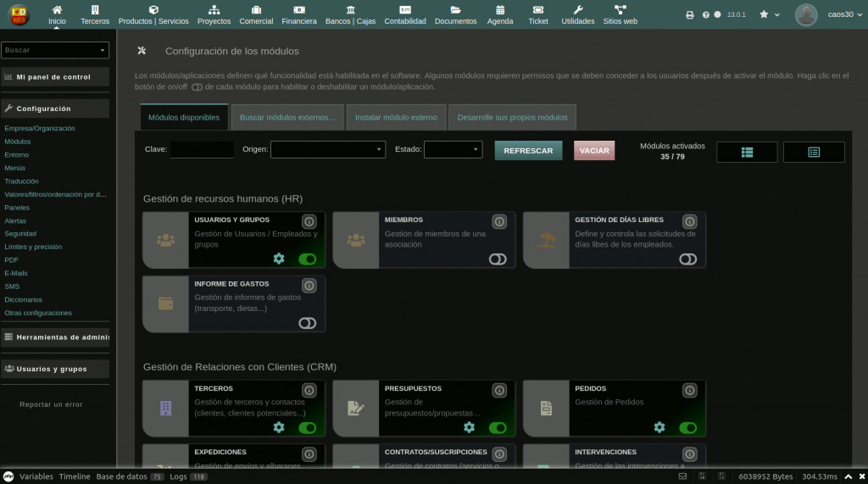Click the print icon in top bar

coord(690,14)
